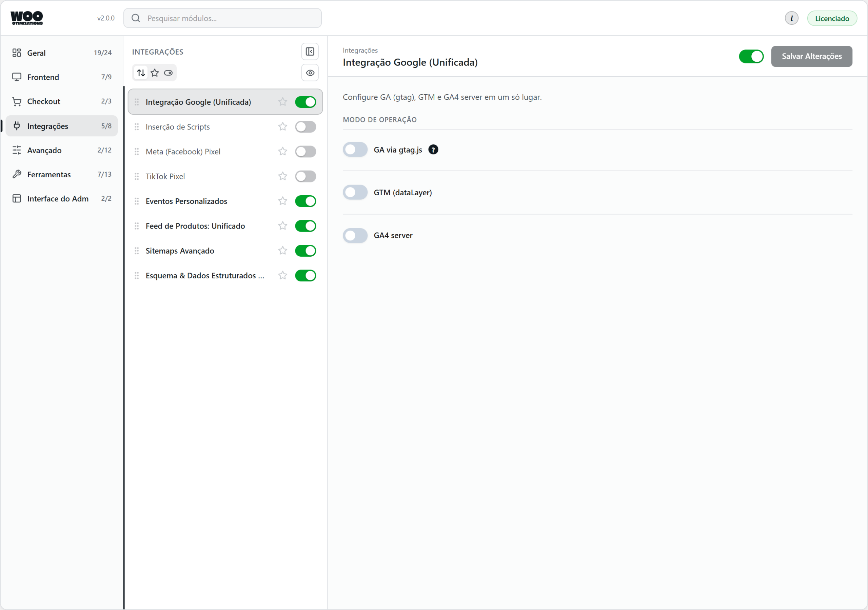868x610 pixels.
Task: Select the sort arrows filter icon
Action: pyautogui.click(x=141, y=73)
